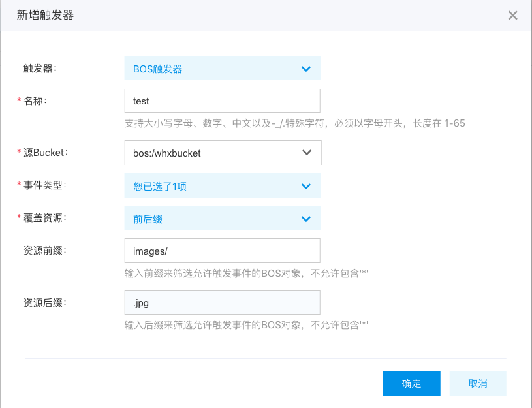532x408 pixels.
Task: Focus the 名称 field containing test
Action: click(222, 101)
